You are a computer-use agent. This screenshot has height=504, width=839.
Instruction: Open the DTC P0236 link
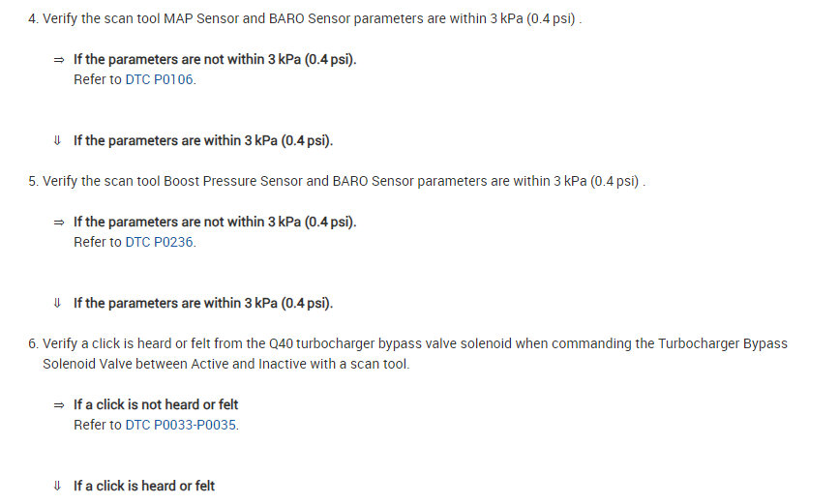coord(161,242)
